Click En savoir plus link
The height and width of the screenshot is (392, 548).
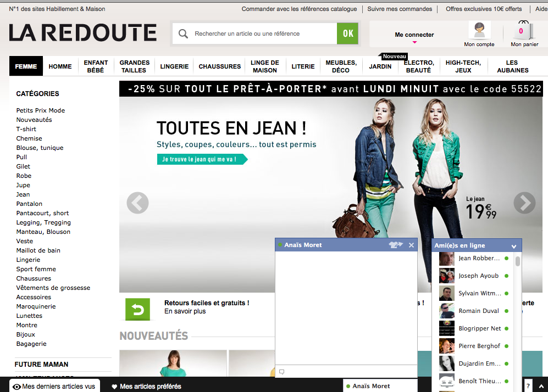[x=185, y=311]
